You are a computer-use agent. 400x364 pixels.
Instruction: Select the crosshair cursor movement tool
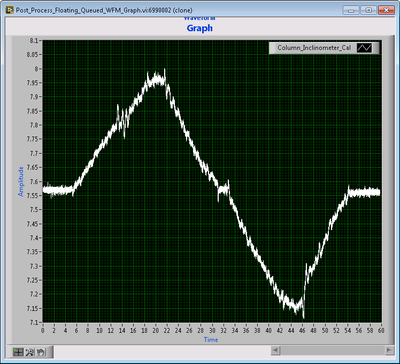point(18,352)
